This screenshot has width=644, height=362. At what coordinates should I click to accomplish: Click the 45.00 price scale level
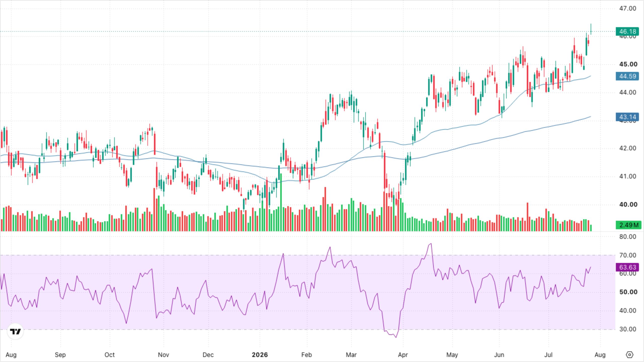click(x=628, y=64)
